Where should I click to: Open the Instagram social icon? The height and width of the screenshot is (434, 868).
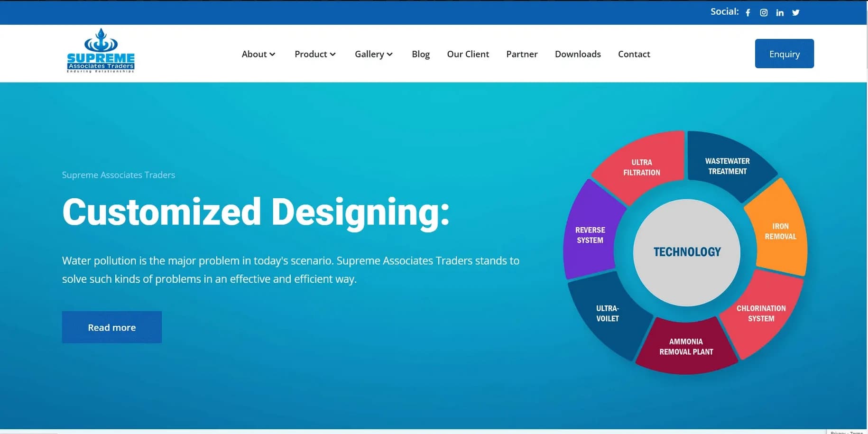(x=764, y=13)
